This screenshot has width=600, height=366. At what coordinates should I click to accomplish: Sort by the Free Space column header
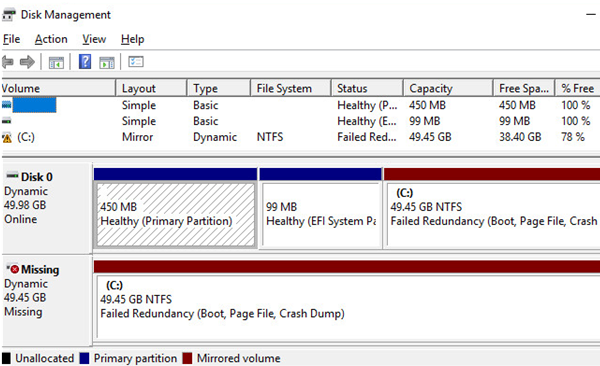coord(524,88)
